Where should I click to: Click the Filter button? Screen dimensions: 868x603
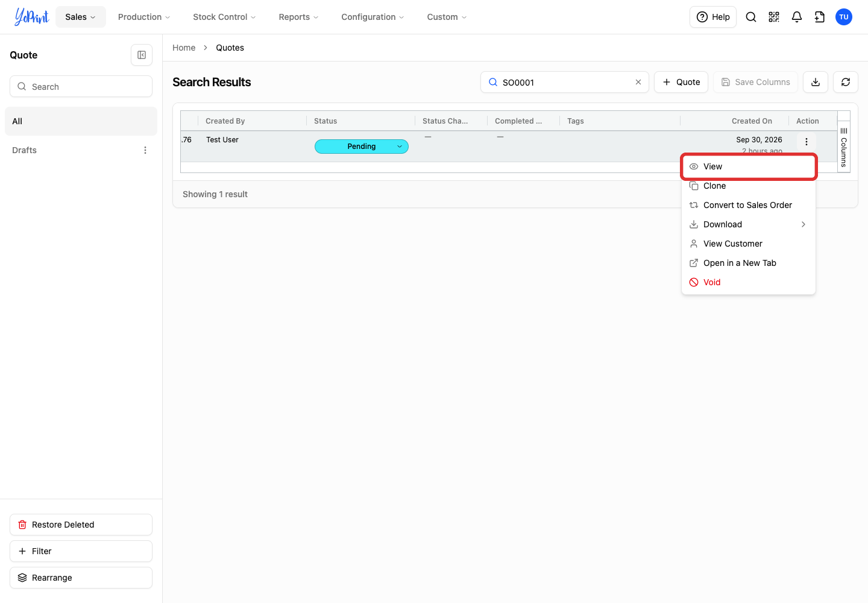[x=81, y=551]
